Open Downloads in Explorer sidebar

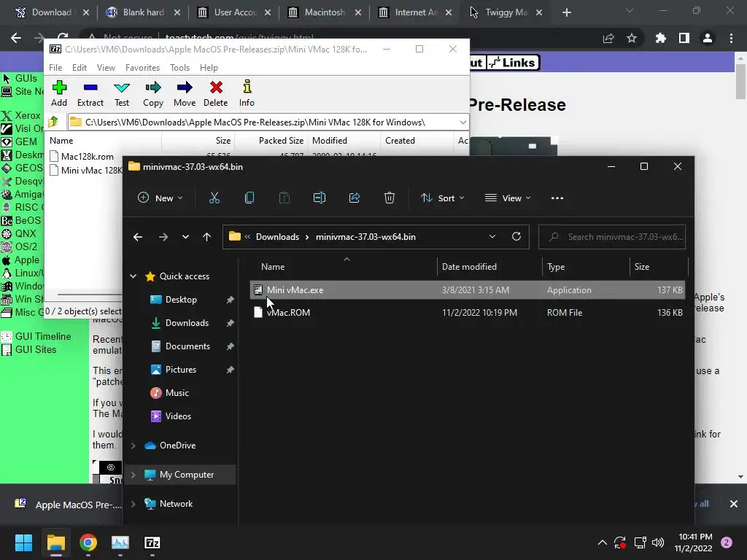click(187, 323)
